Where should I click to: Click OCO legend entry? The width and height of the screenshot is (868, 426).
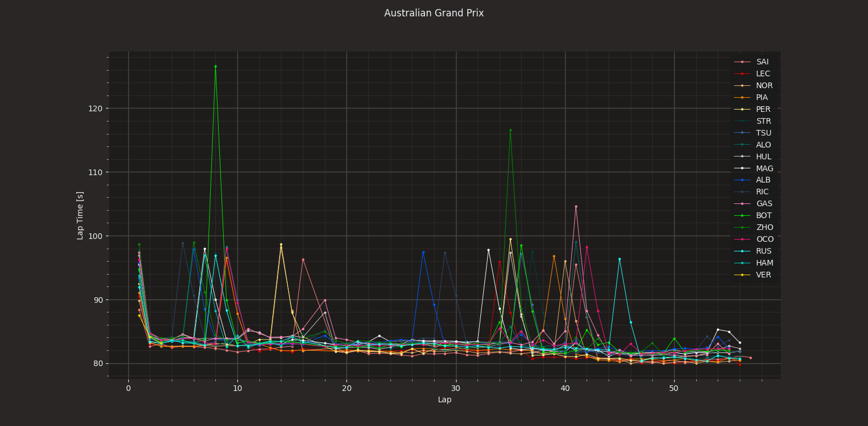pyautogui.click(x=753, y=240)
